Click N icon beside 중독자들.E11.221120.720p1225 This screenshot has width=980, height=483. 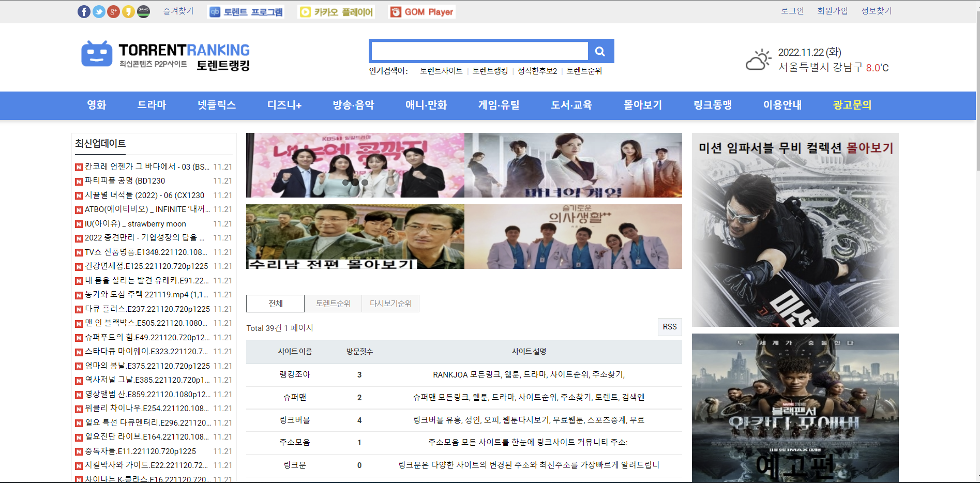pyautogui.click(x=79, y=451)
